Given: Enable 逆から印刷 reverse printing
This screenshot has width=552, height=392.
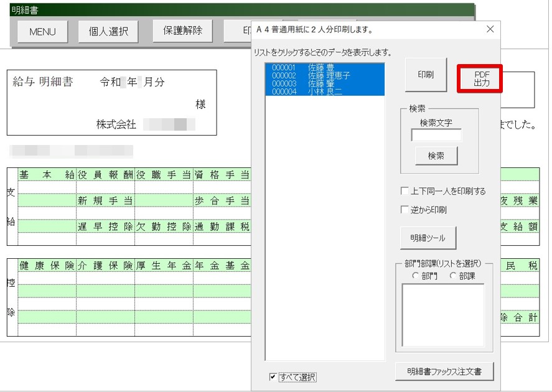Looking at the screenshot, I should (x=404, y=209).
